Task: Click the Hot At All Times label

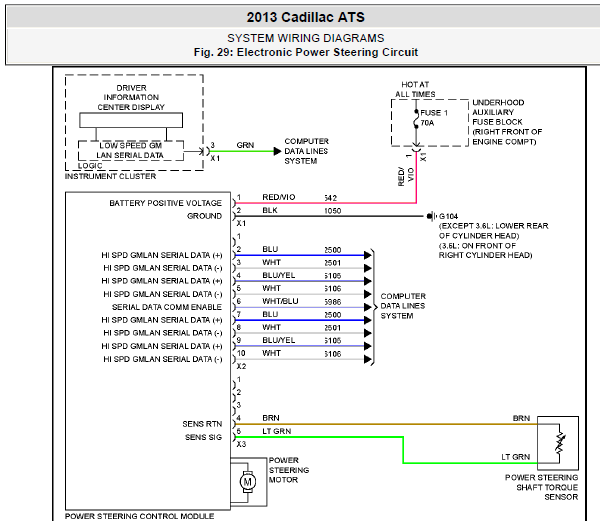Action: [x=414, y=90]
